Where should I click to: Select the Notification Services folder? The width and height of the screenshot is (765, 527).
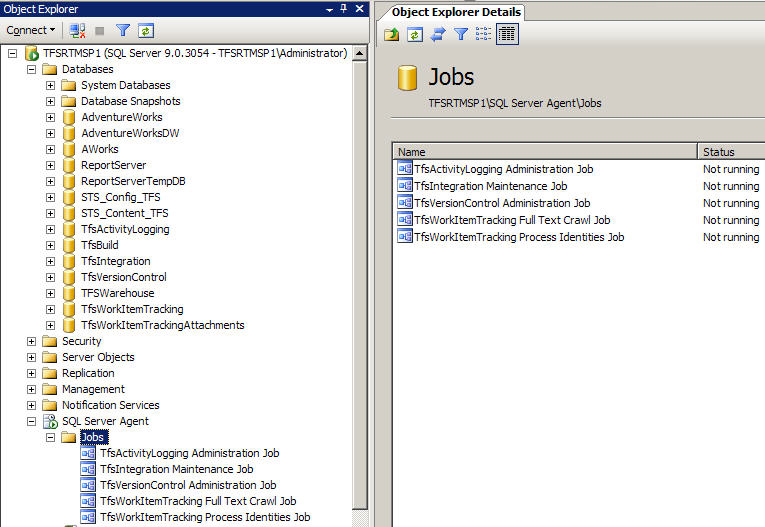pyautogui.click(x=111, y=405)
